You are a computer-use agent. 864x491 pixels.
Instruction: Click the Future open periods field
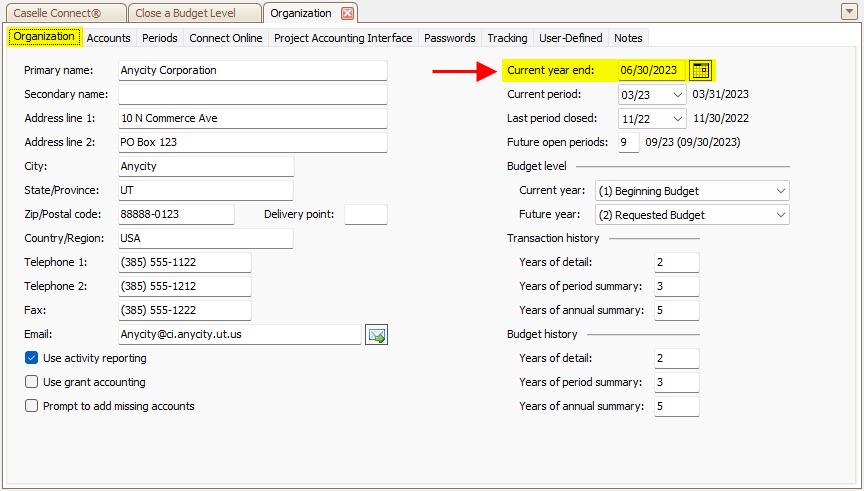[628, 142]
